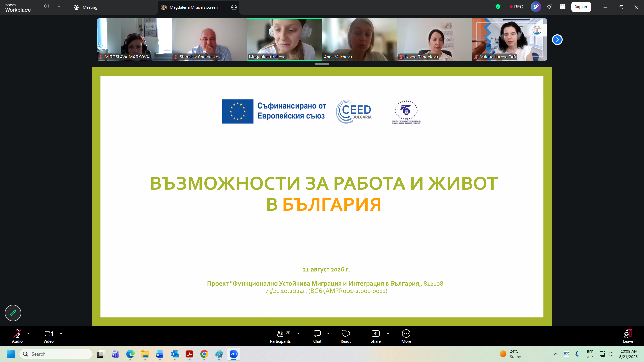Open Adobe Acrobat from taskbar

(189, 354)
